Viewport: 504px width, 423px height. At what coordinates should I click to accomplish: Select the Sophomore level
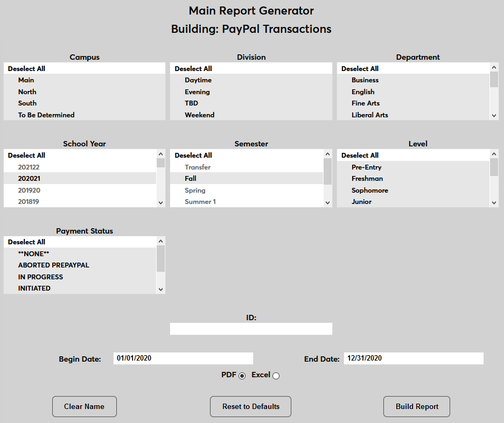414,190
